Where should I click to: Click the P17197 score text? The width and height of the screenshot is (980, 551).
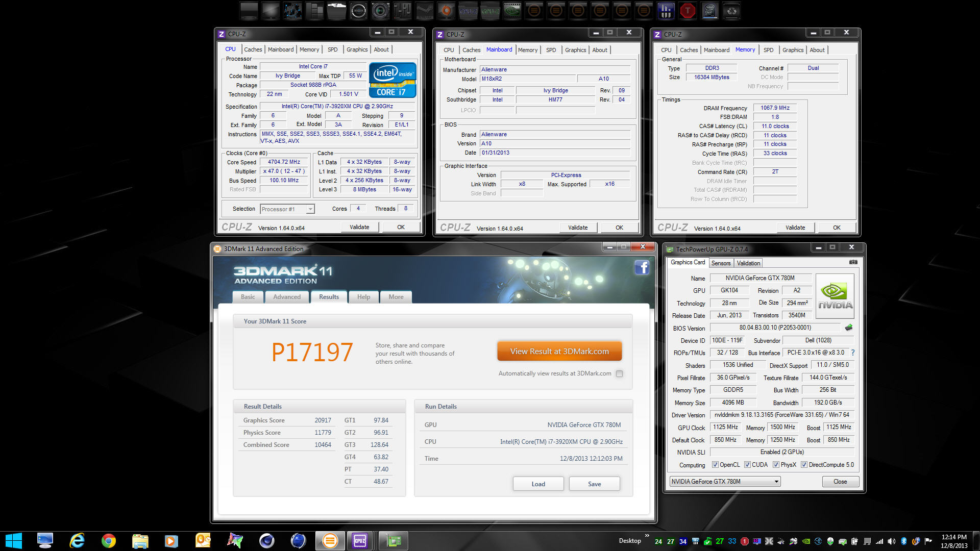[x=312, y=352]
